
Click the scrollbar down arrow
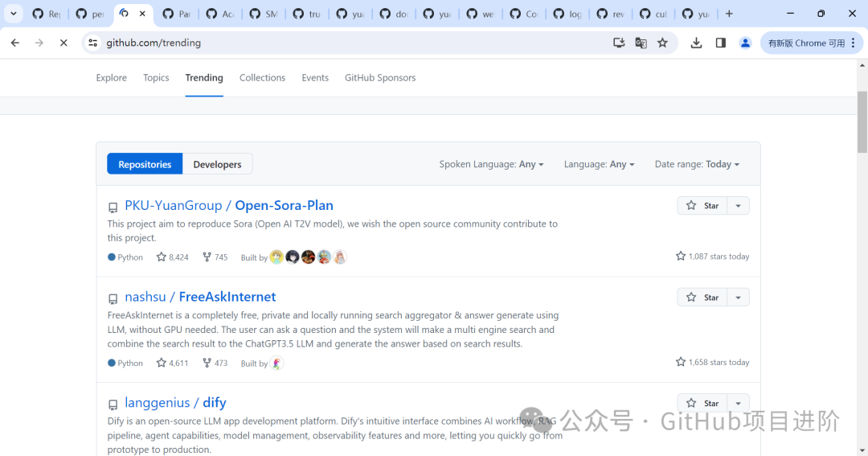tap(862, 450)
